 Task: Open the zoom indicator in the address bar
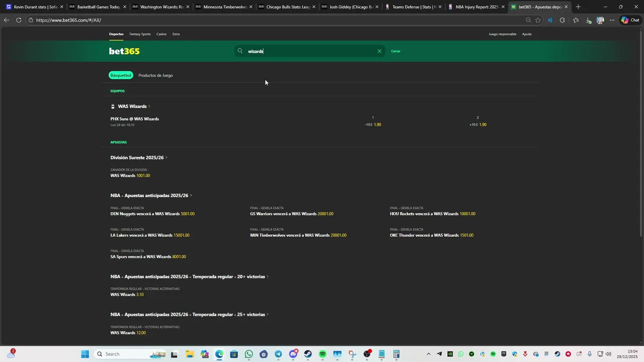point(528,20)
